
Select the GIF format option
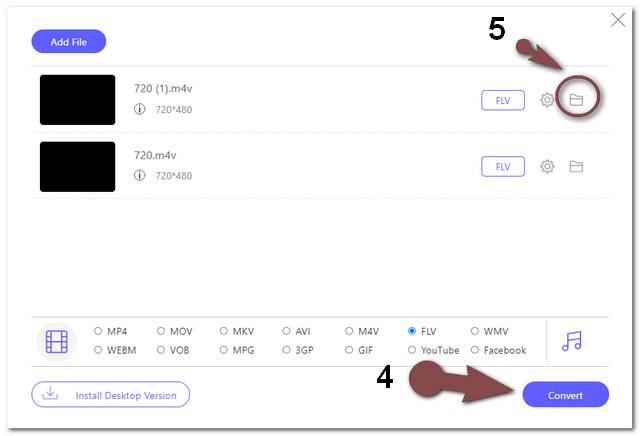coord(349,350)
